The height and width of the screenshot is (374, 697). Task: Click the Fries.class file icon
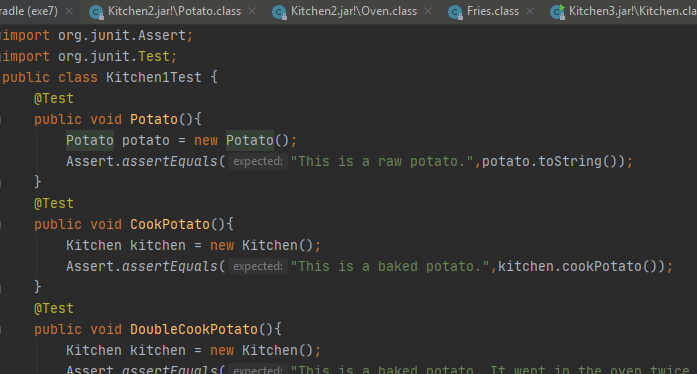(x=455, y=12)
